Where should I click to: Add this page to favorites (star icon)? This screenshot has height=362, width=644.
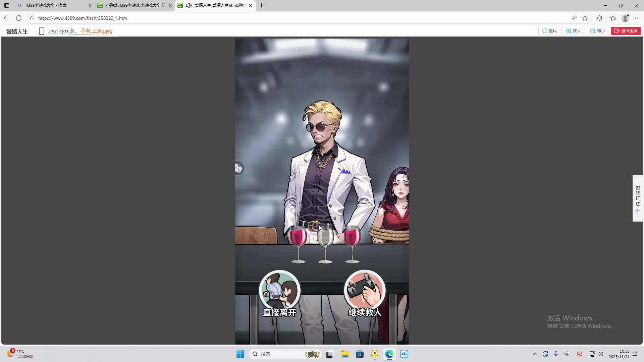tap(585, 18)
